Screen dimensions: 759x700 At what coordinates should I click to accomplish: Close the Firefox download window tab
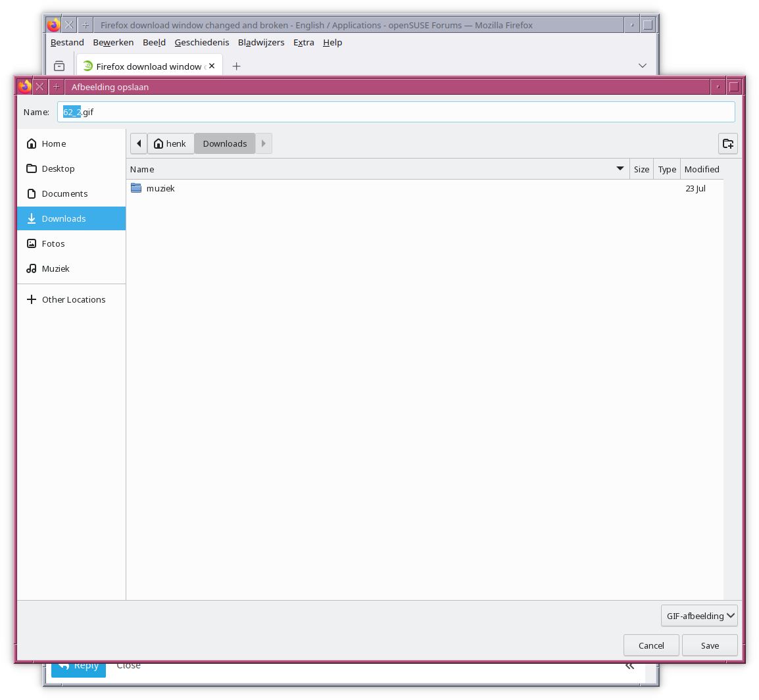212,66
